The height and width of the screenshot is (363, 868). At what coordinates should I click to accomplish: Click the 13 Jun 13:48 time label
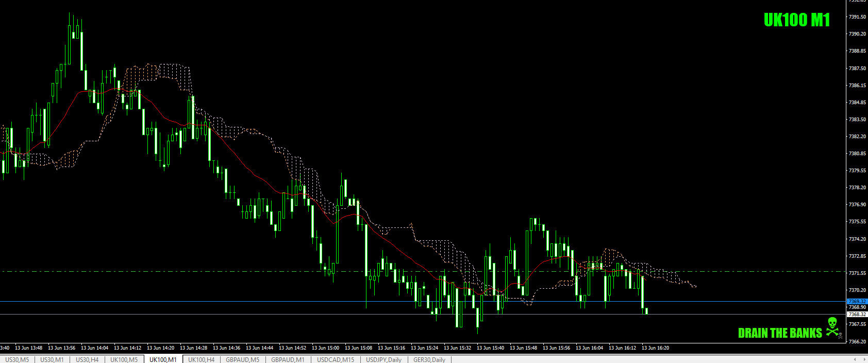pos(29,348)
